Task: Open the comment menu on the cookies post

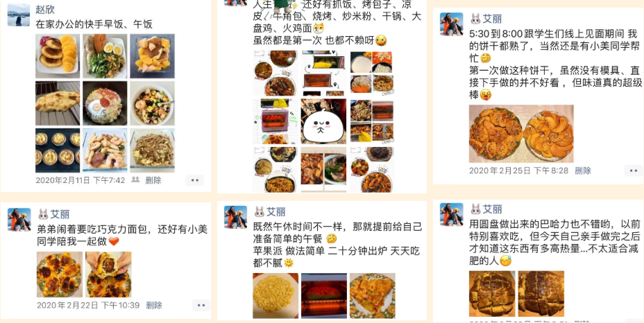Action: point(634,171)
